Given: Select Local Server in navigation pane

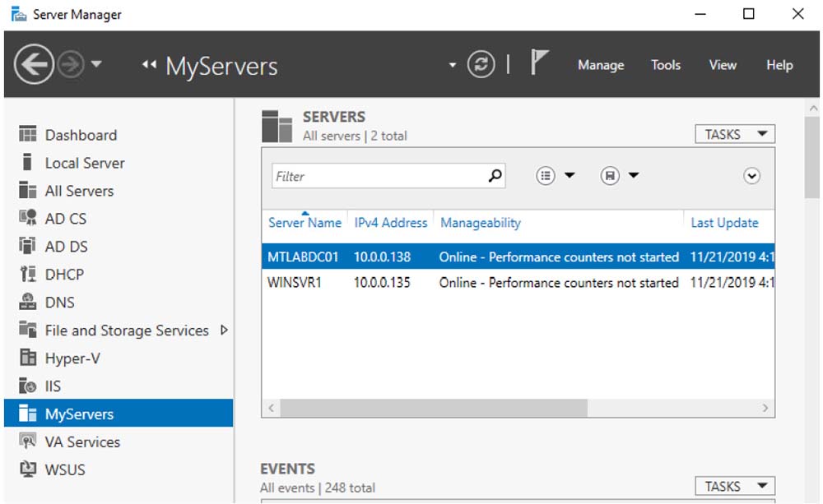Looking at the screenshot, I should pos(84,163).
